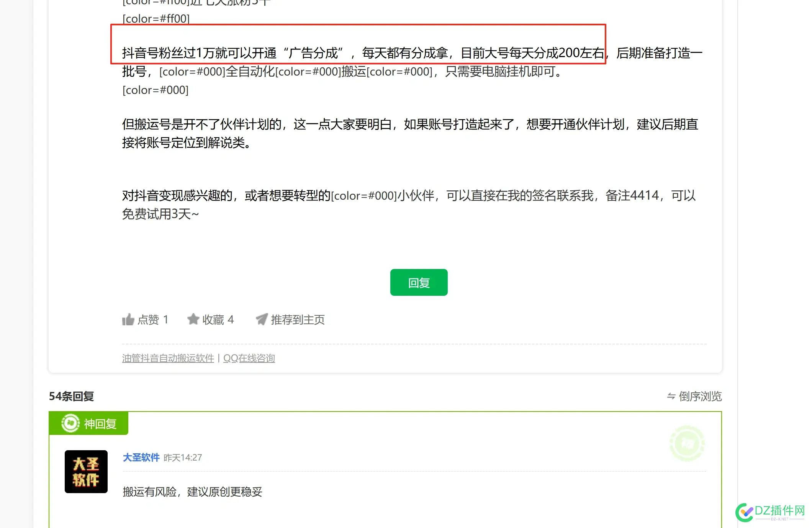Click 推荐到主页 to recommend the post
The image size is (812, 528).
point(298,319)
